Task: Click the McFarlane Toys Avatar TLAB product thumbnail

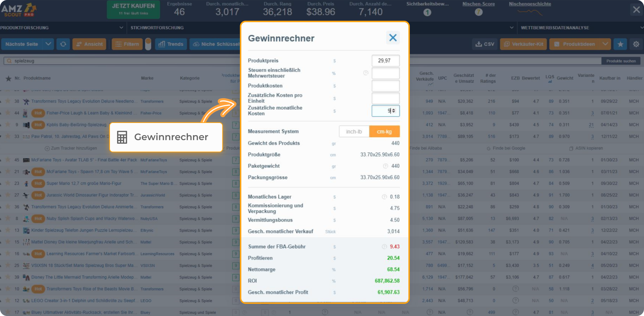Action: point(26,160)
